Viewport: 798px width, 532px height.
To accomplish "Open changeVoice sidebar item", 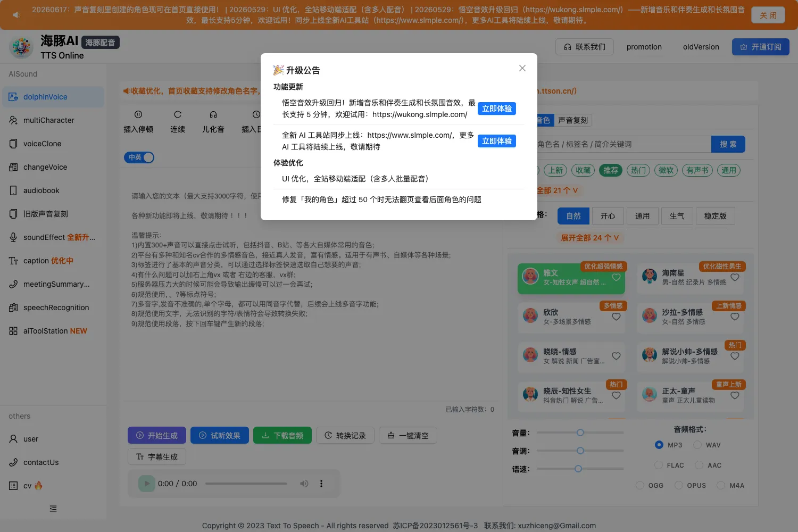I will point(53,167).
